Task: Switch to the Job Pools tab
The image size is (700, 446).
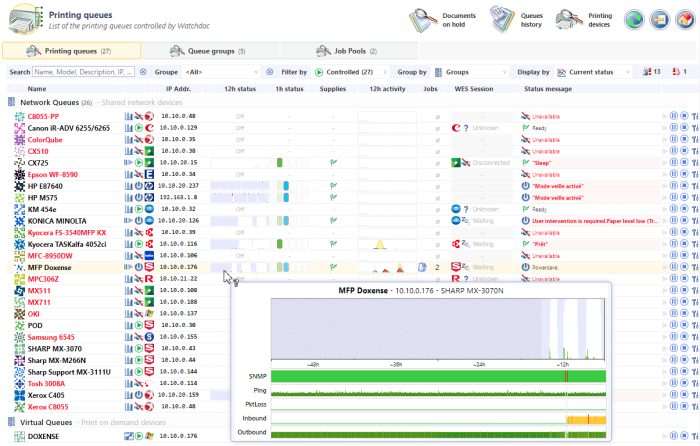Action: pos(343,50)
